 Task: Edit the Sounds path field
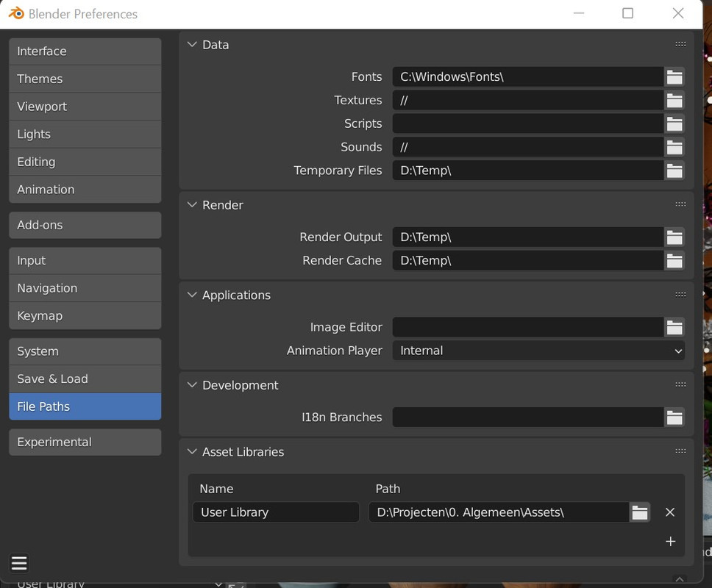click(528, 147)
